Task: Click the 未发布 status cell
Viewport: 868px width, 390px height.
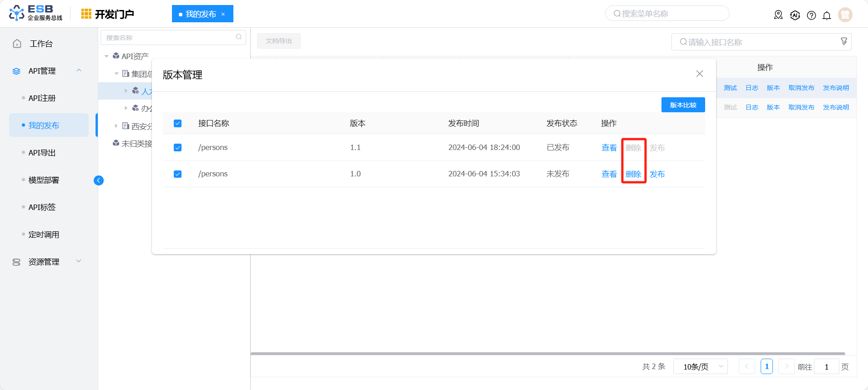Action: pyautogui.click(x=558, y=174)
